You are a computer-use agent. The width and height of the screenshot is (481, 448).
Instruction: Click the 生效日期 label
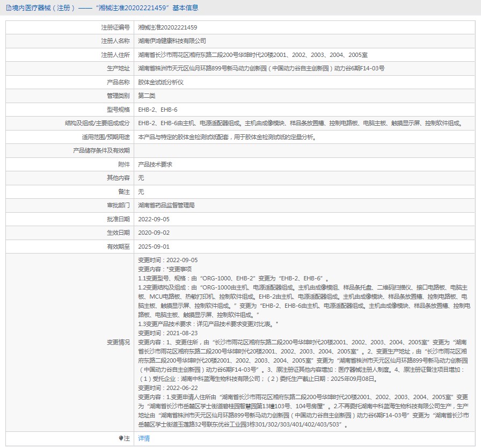pyautogui.click(x=118, y=233)
